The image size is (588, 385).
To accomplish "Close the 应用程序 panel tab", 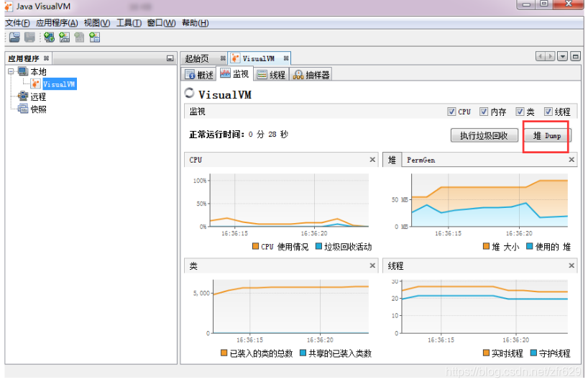I will [46, 58].
